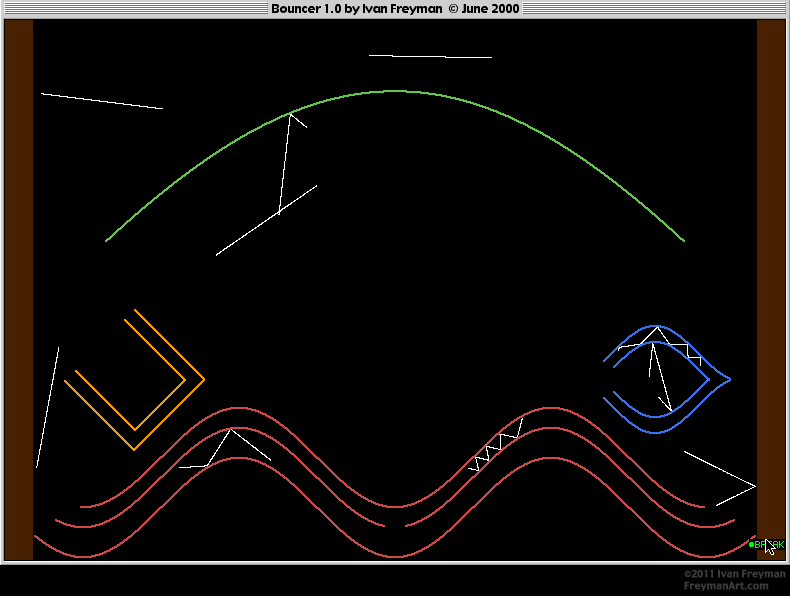Click the left brown wall bar
The height and width of the screenshot is (596, 790).
(x=19, y=290)
